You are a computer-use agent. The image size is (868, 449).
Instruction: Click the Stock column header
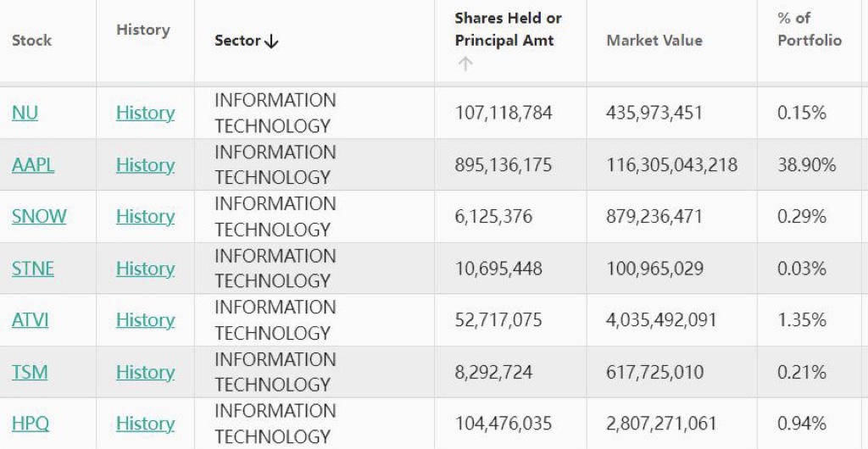(x=31, y=40)
